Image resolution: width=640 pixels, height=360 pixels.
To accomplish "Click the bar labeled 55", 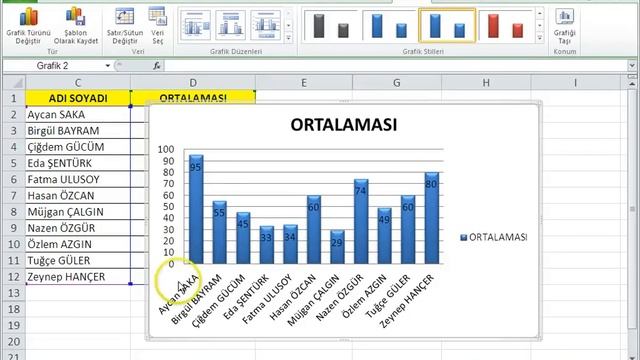I will point(220,233).
